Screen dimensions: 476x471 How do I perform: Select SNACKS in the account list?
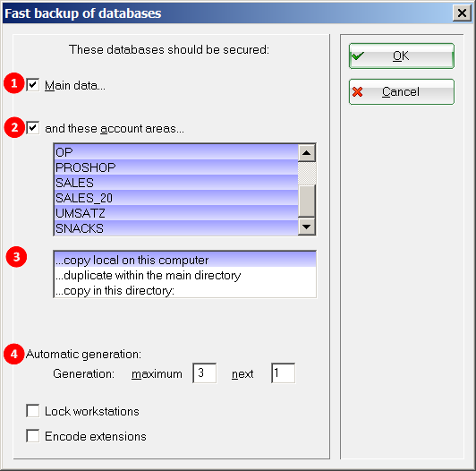pos(176,228)
